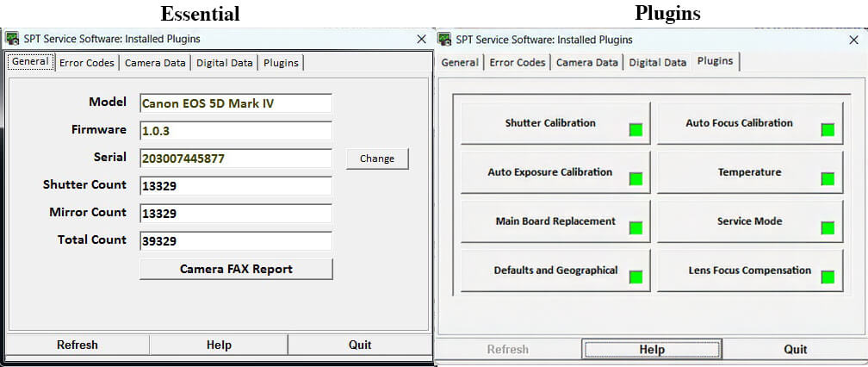Click the SPT app icon in Essential window title
Image resolution: width=868 pixels, height=367 pixels.
12,40
